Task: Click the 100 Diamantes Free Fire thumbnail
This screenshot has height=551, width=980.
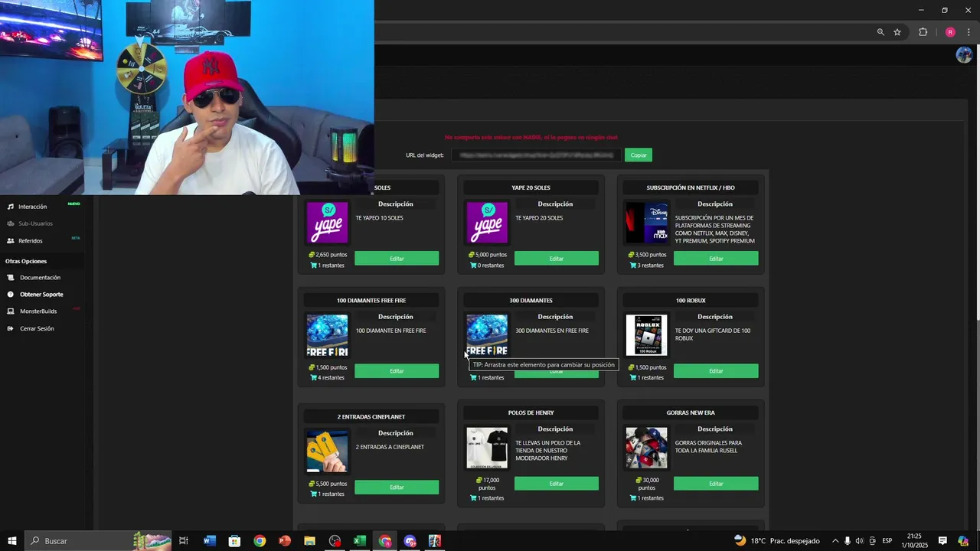Action: point(328,335)
